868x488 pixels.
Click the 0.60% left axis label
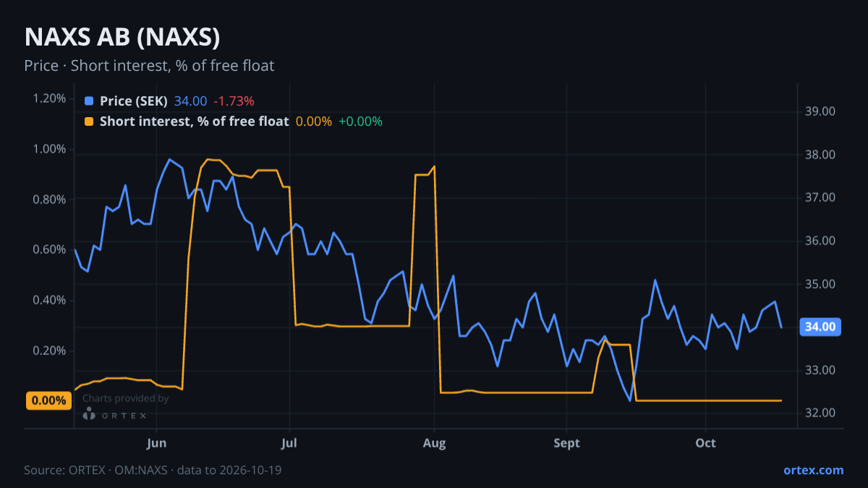[x=49, y=250]
